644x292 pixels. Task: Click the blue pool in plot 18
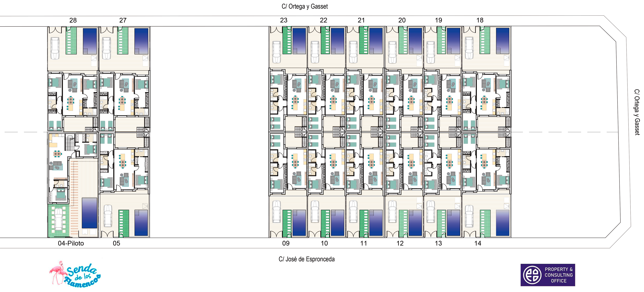[502, 41]
